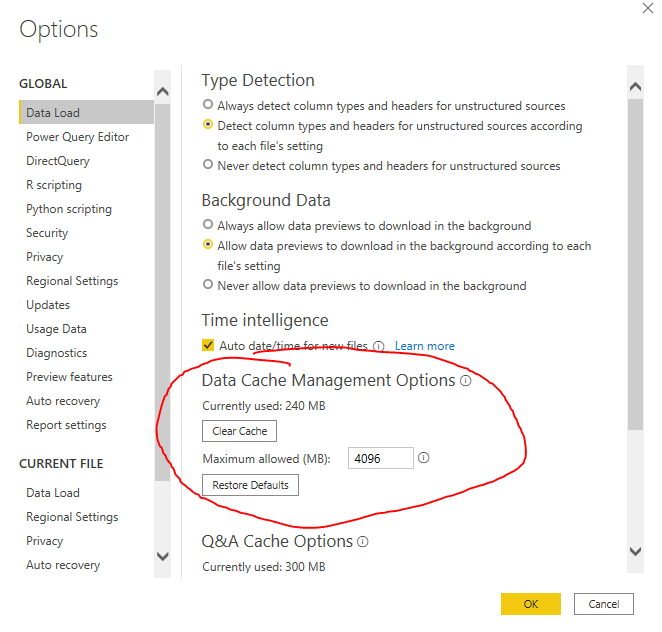Click the Cancel button

tap(604, 604)
